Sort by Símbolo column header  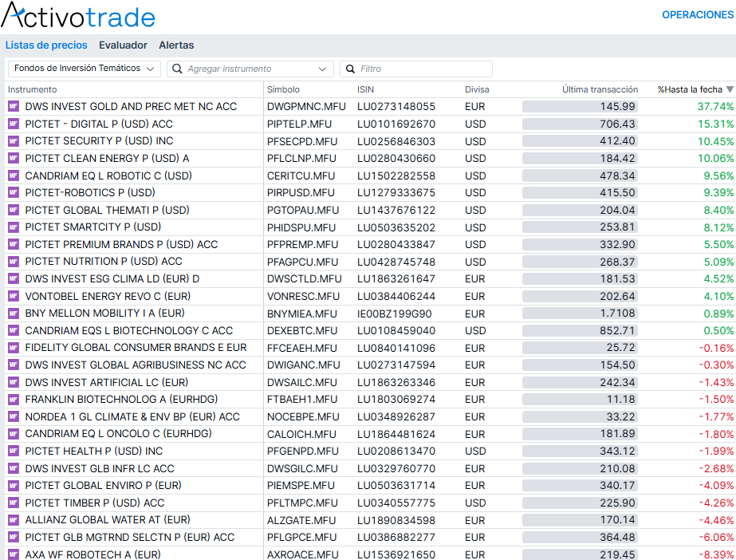point(283,89)
